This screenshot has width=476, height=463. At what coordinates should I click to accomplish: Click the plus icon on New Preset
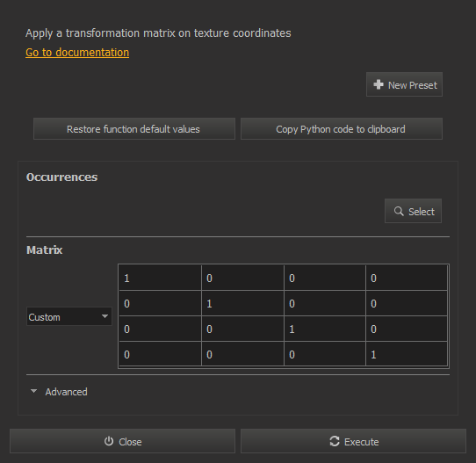point(379,84)
